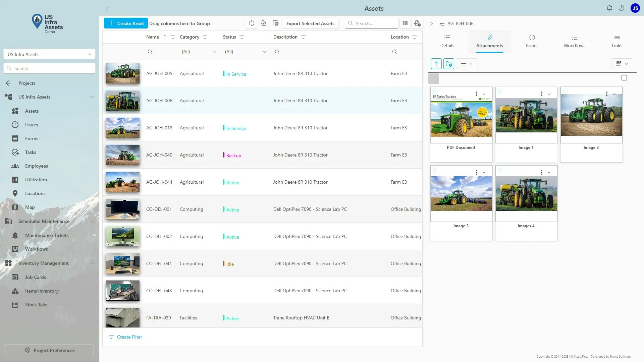Open Locations in the sidebar
644x362 pixels.
pos(35,193)
